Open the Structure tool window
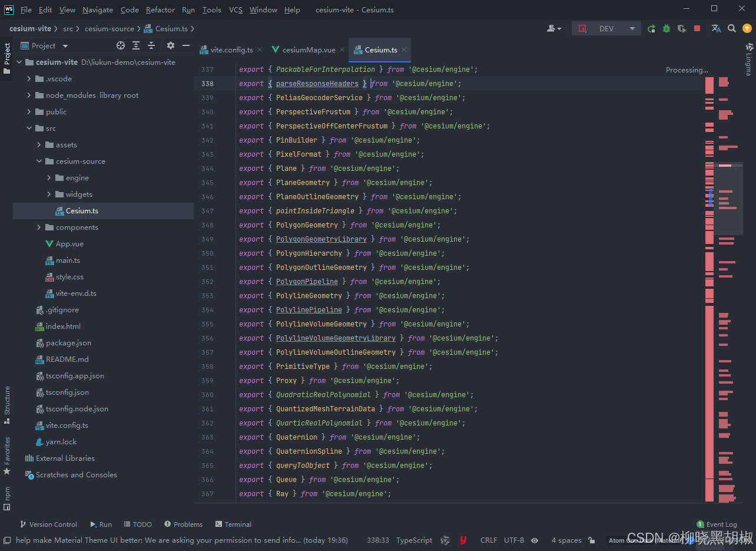Screen dimensions: 756x551 pos(6,405)
